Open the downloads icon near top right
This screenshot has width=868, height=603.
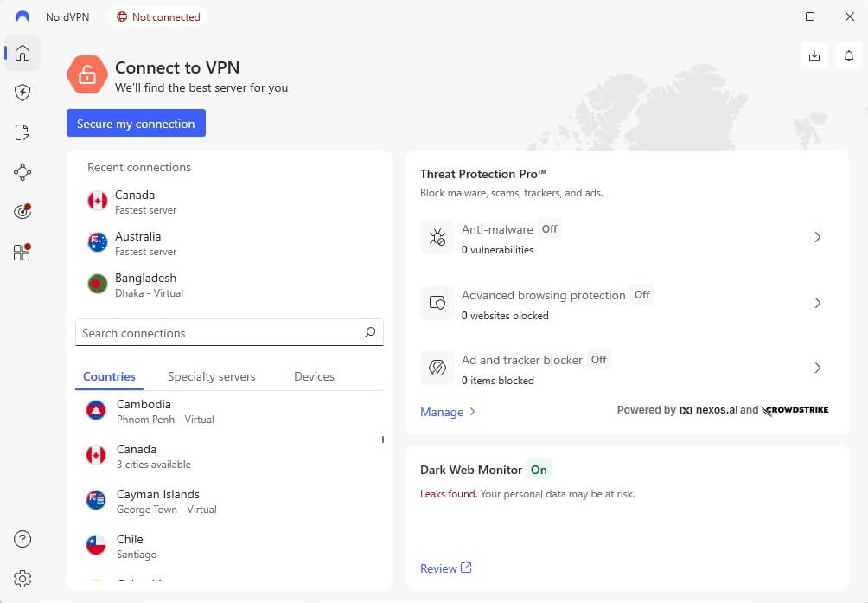click(x=814, y=55)
